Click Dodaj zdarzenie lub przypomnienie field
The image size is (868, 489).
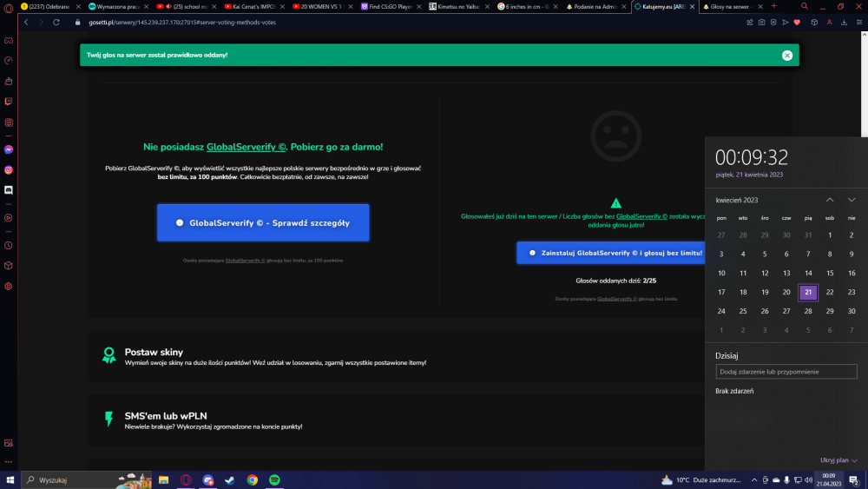786,372
